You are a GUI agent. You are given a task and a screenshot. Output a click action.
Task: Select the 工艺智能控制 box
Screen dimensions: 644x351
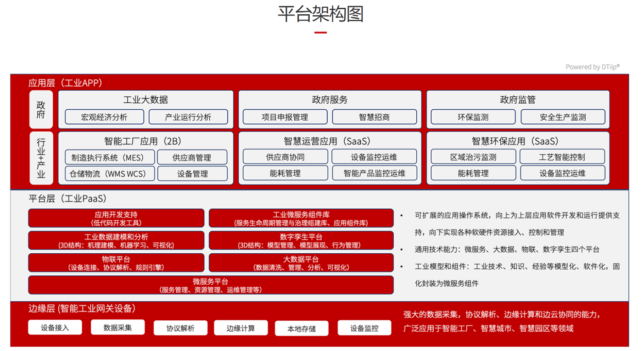click(x=562, y=157)
